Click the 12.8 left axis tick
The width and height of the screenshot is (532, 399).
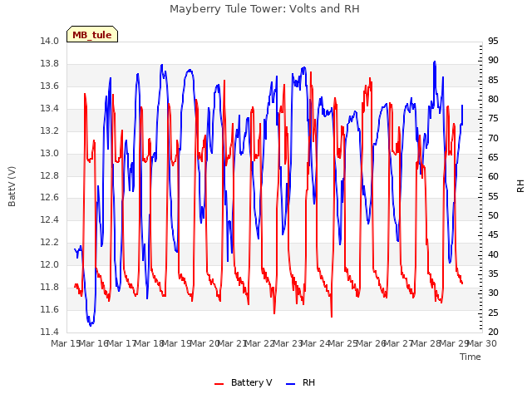[x=50, y=175]
